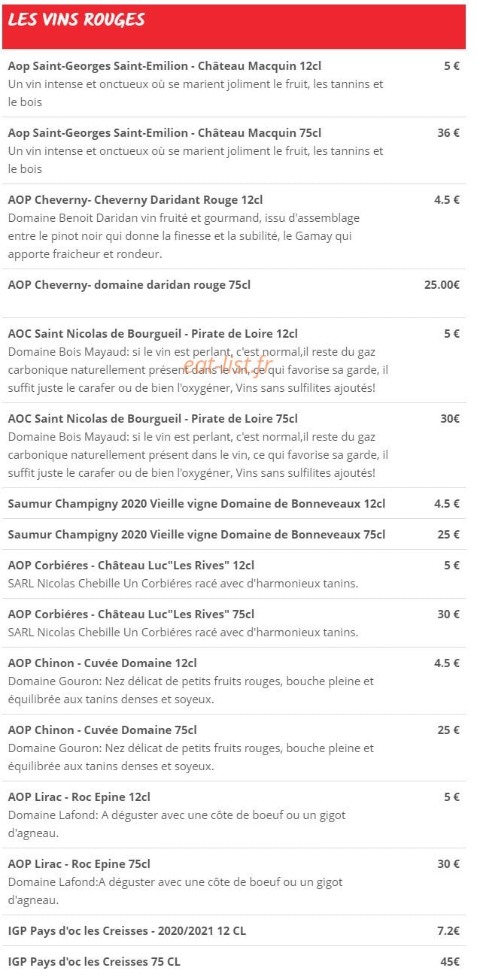Image resolution: width=477 pixels, height=980 pixels.
Task: Select AOP Chinon Cuvée Domaine 75cl
Action: [234, 748]
